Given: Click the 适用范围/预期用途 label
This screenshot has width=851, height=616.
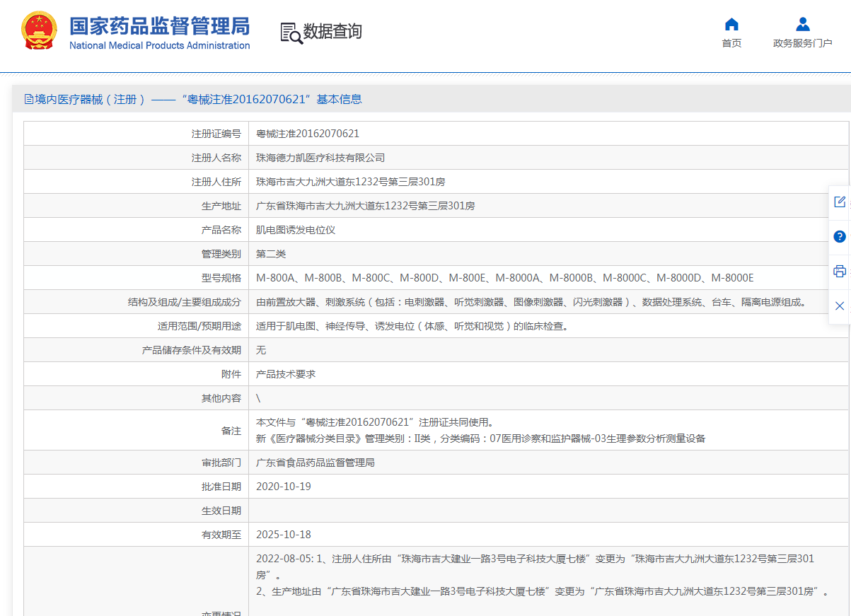Looking at the screenshot, I should (199, 326).
